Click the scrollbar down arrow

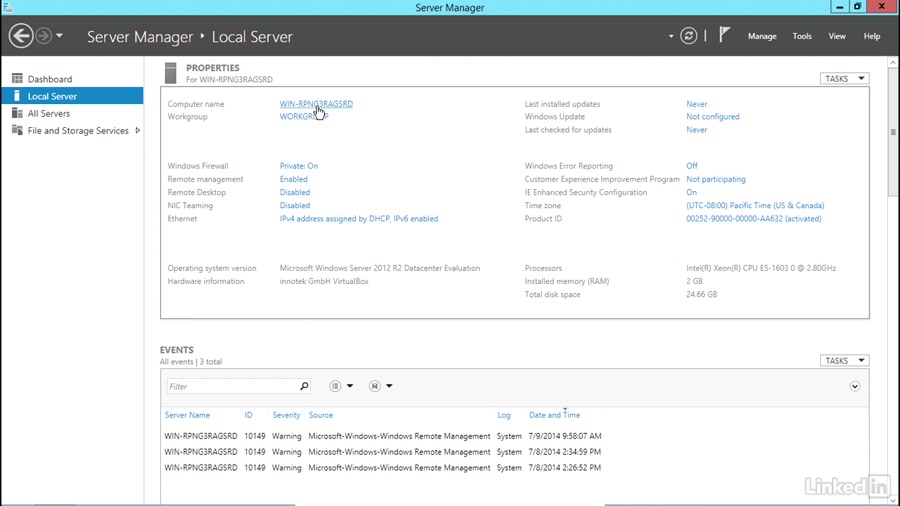click(x=893, y=500)
